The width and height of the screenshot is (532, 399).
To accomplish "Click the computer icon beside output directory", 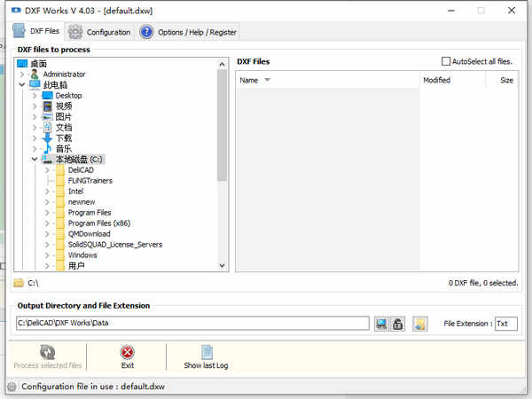I will [x=381, y=324].
